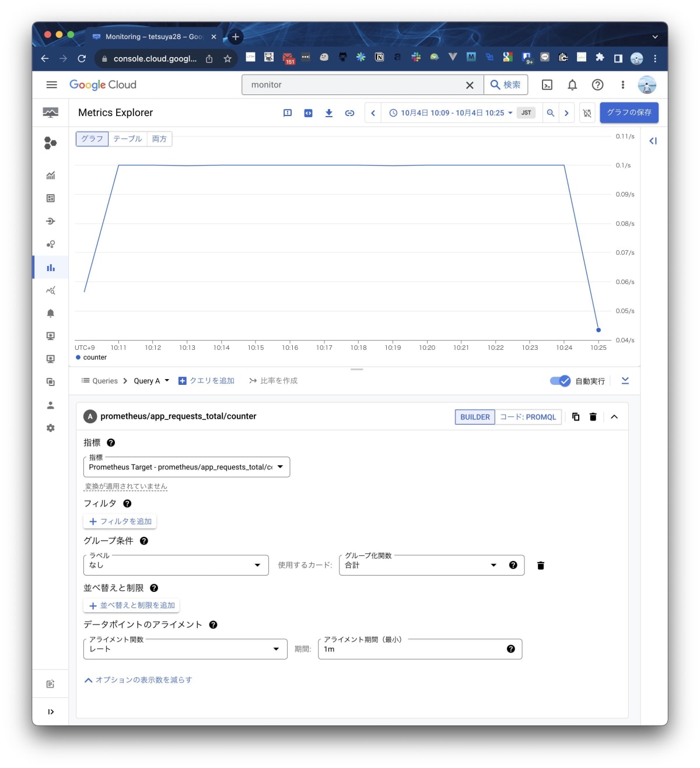700x768 pixels.
Task: Open the grid layout icon in the sidebar
Action: click(51, 198)
